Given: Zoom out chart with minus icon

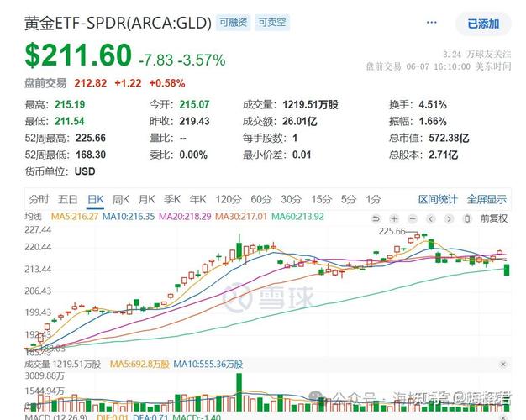Looking at the screenshot, I should (413, 218).
